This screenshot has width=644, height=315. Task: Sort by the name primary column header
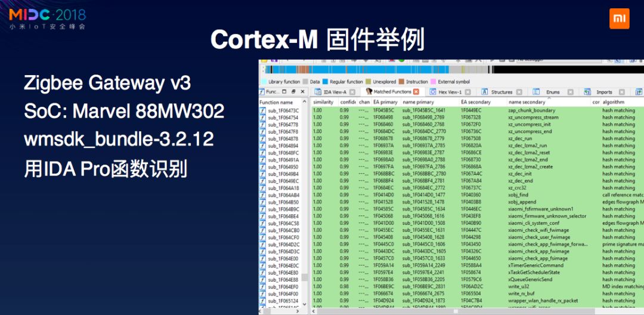[429, 102]
